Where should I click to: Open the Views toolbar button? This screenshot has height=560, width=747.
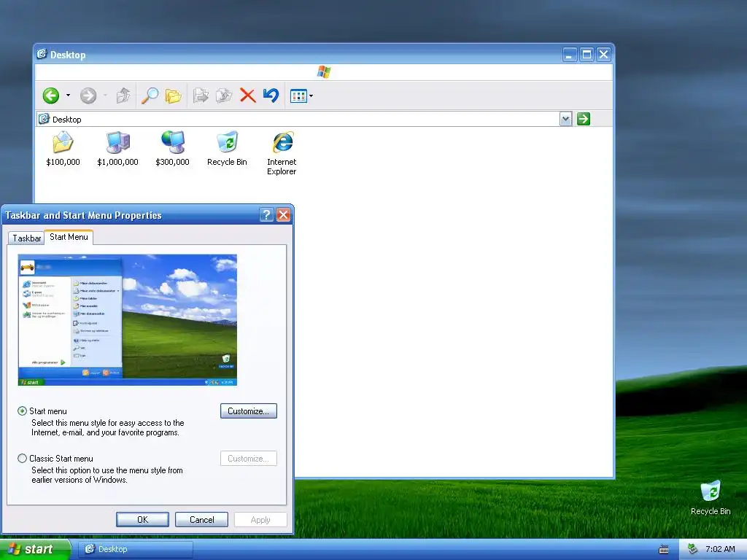pyautogui.click(x=298, y=96)
